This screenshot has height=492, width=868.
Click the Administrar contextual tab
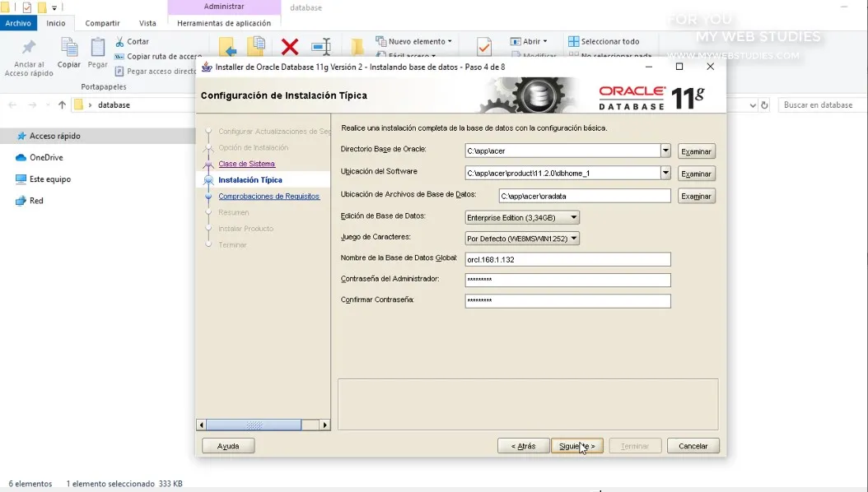(224, 7)
